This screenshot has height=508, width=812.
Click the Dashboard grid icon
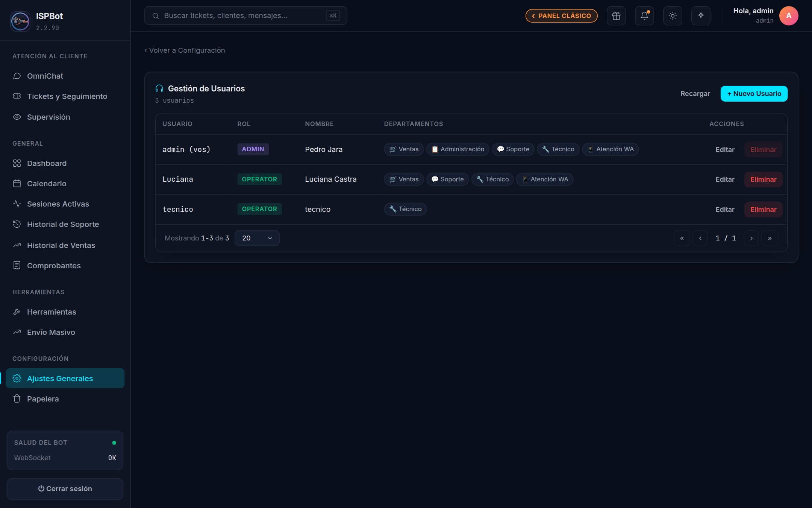point(17,163)
